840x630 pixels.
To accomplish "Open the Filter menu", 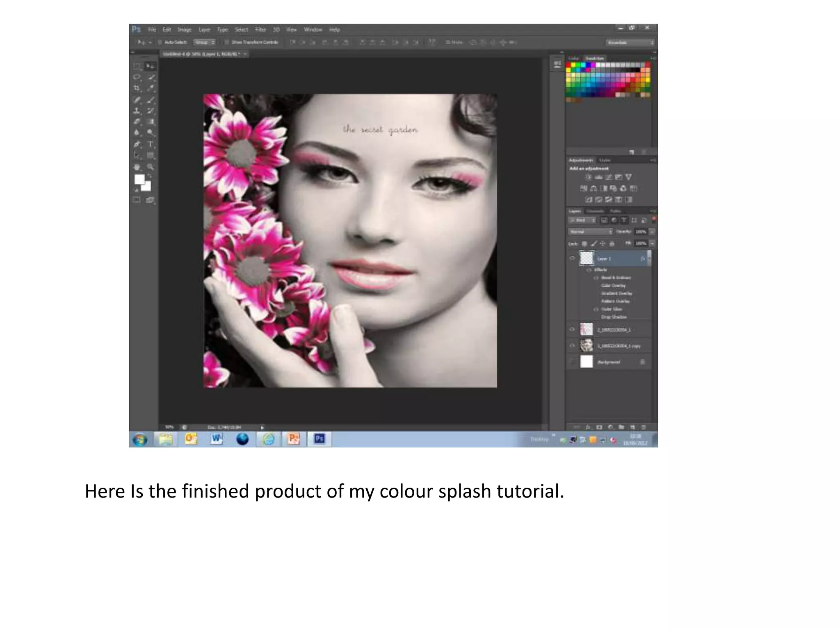I will point(260,30).
